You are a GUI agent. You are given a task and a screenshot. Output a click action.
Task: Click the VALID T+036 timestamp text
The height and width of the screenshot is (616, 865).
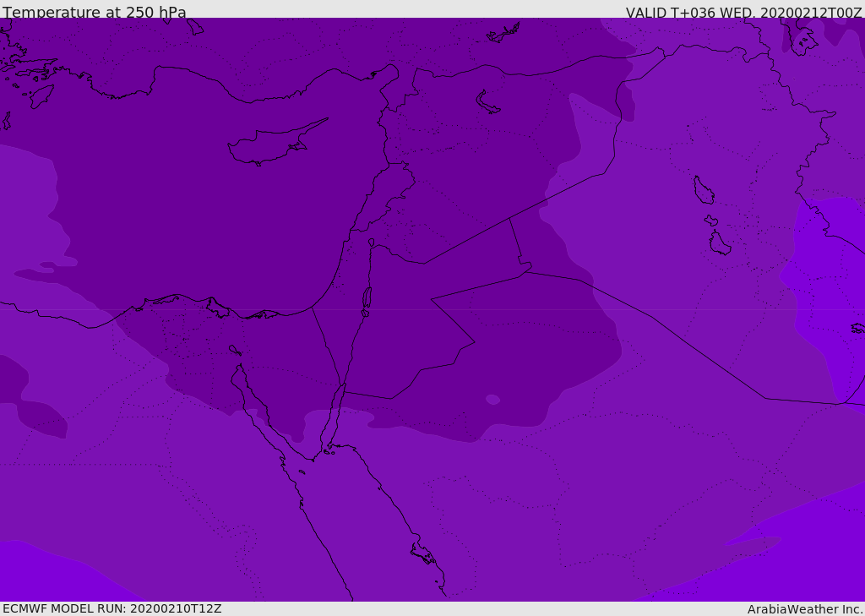coord(743,13)
